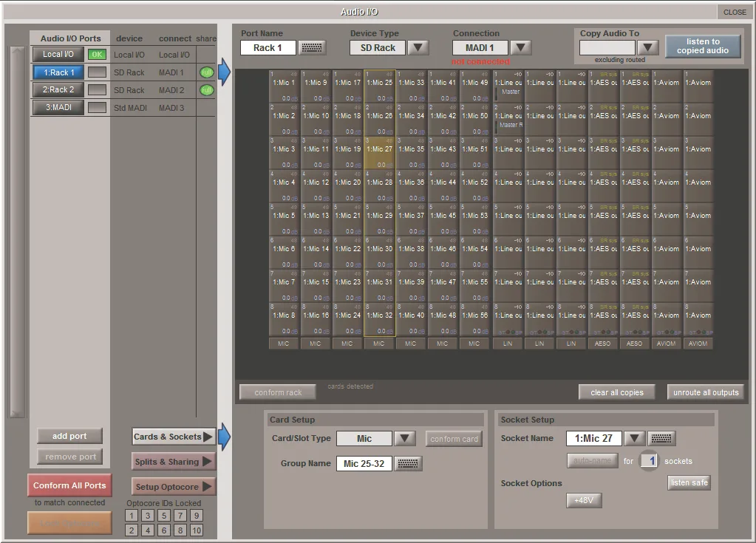The height and width of the screenshot is (543, 756).
Task: Select socket 1:Mic 1 in the grid
Action: [x=284, y=86]
